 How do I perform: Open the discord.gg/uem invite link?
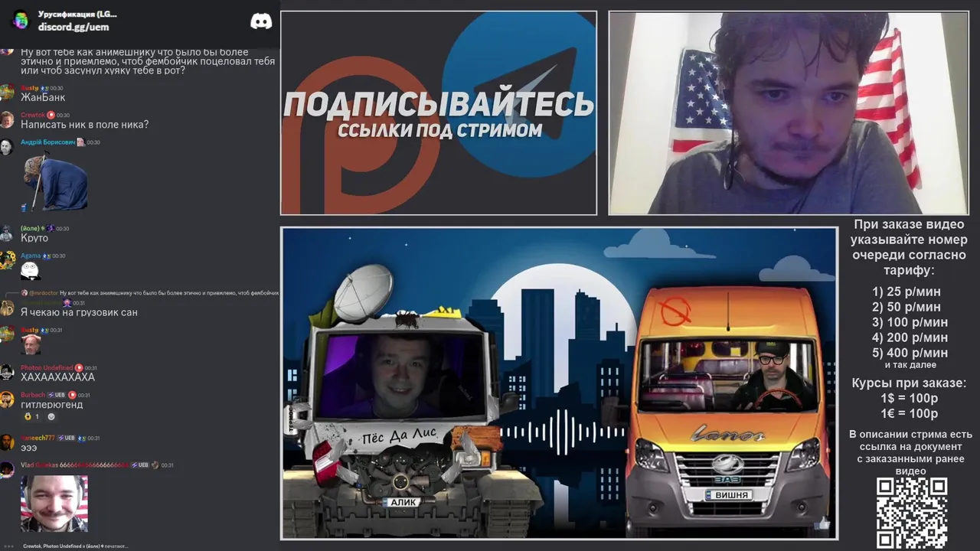pyautogui.click(x=73, y=27)
